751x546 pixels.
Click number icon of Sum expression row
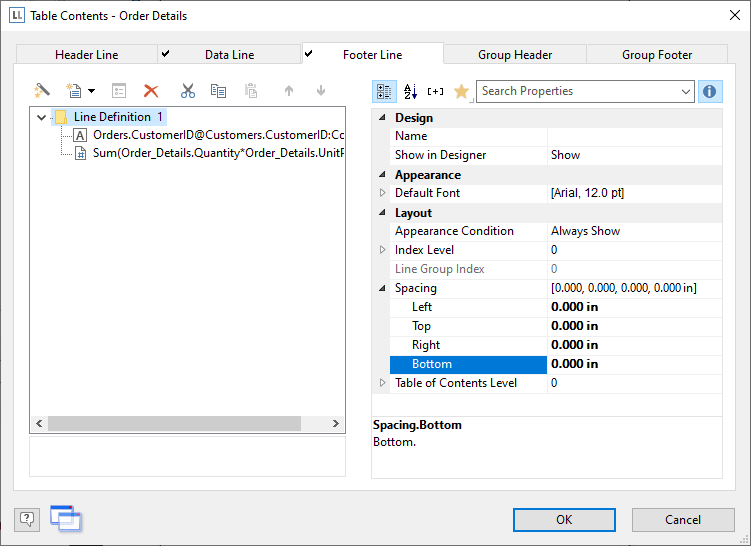81,153
